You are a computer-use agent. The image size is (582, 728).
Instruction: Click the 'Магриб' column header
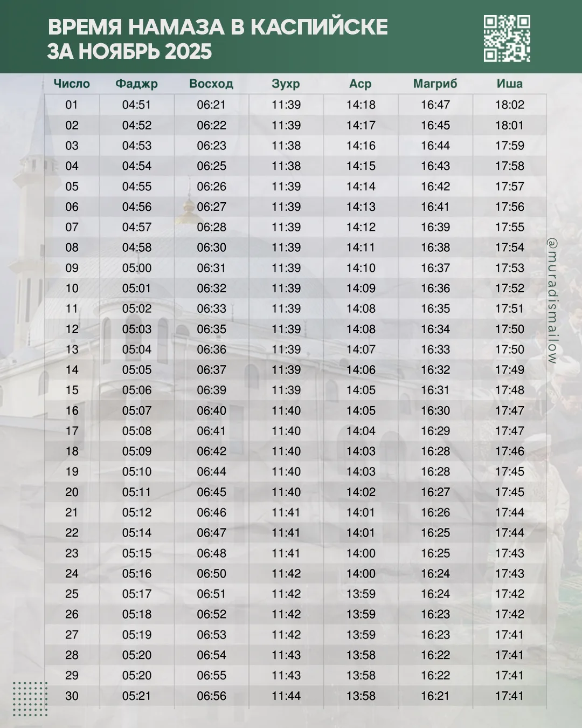tap(435, 84)
